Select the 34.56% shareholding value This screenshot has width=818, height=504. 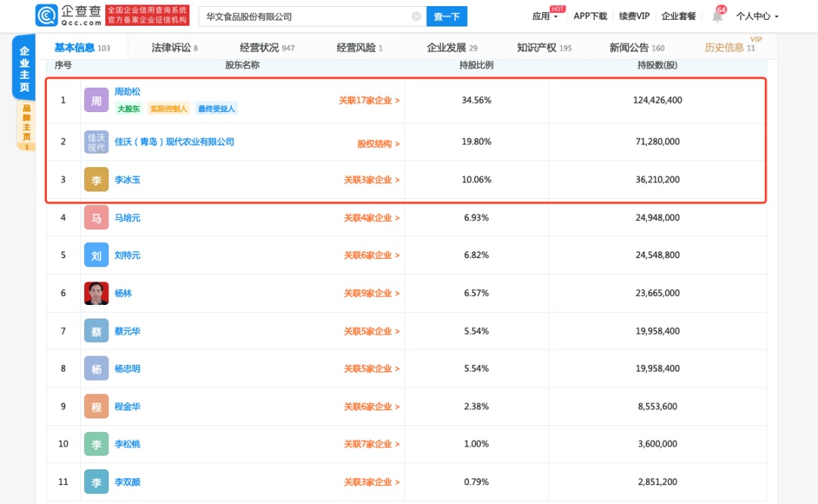point(476,100)
